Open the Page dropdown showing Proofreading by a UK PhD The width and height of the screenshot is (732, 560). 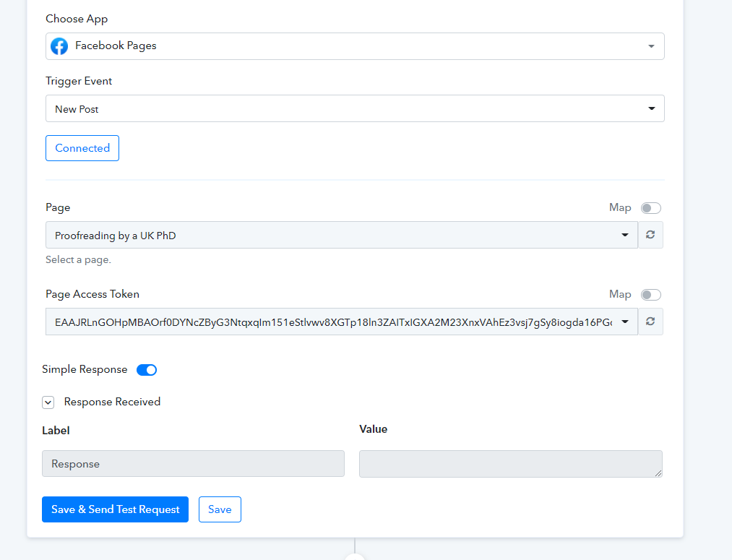click(x=342, y=235)
